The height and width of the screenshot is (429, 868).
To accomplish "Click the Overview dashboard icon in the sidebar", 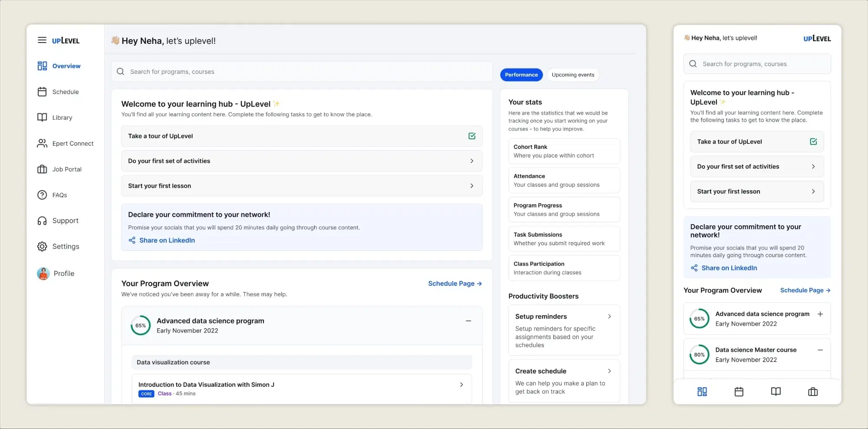I will pyautogui.click(x=42, y=66).
